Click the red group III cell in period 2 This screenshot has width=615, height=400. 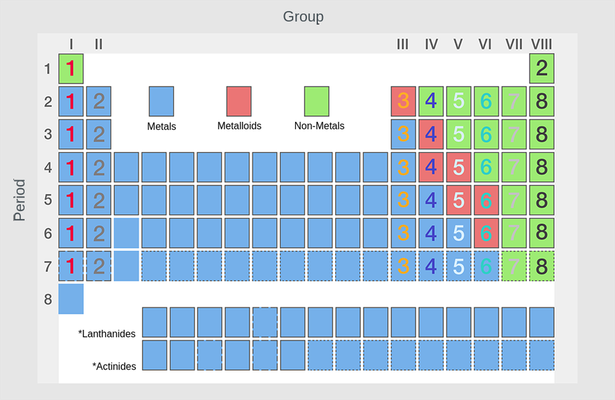pos(403,101)
